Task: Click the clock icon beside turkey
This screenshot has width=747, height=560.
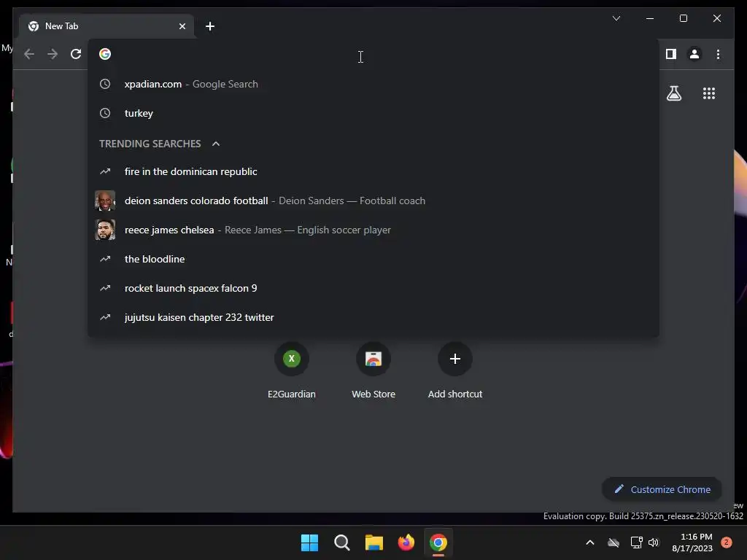Action: [x=105, y=113]
